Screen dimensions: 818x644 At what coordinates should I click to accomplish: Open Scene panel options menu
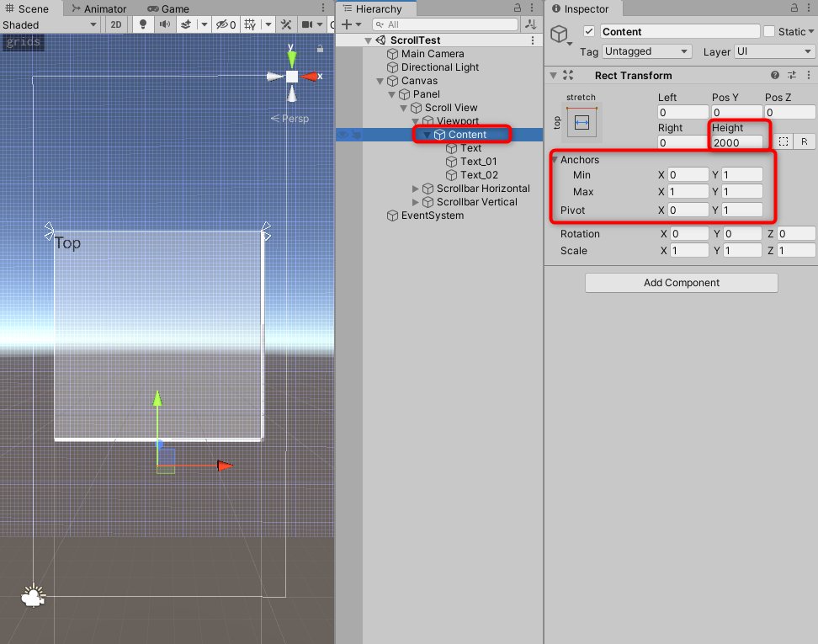tap(323, 8)
